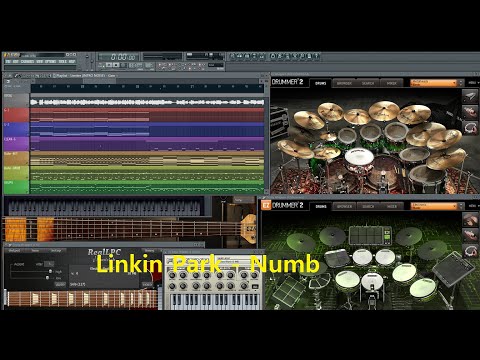Click the Play button in the transport panel
Screen dimensions: 480x360
(x=109, y=65)
